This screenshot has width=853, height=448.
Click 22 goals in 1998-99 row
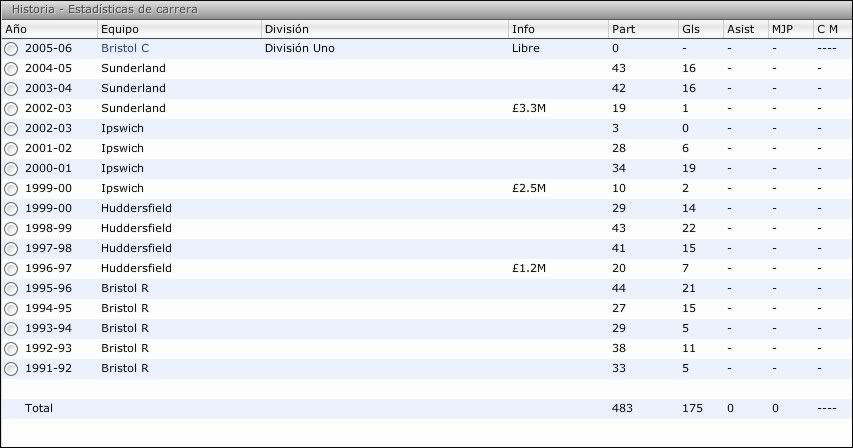[x=689, y=228]
